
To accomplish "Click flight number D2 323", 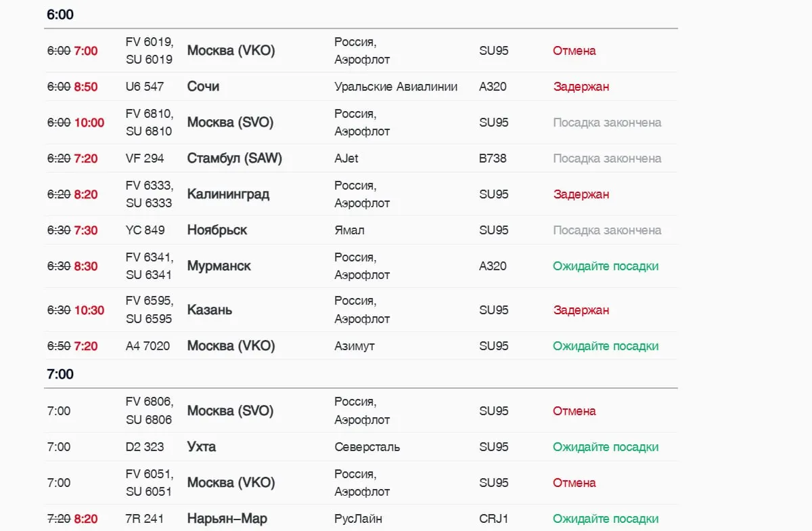I will pos(145,447).
